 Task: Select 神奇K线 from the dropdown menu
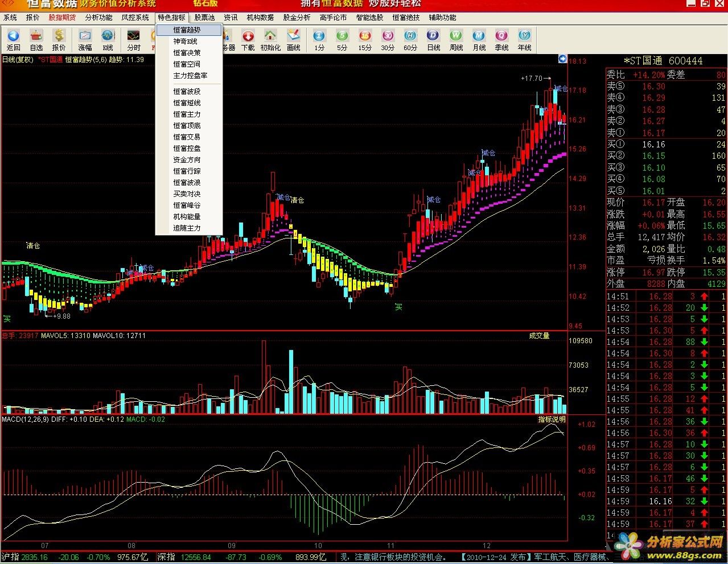[x=189, y=42]
